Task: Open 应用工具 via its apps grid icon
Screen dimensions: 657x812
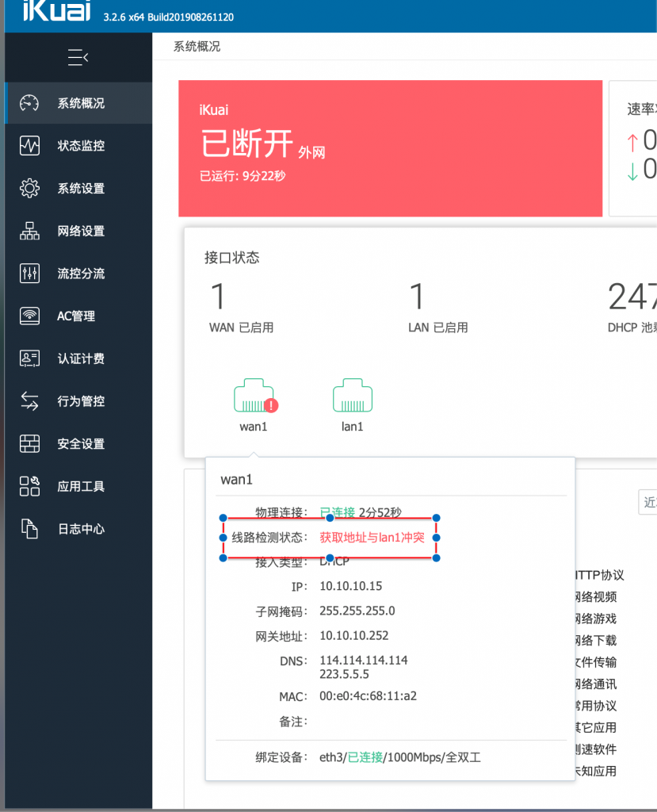Action: pos(29,486)
